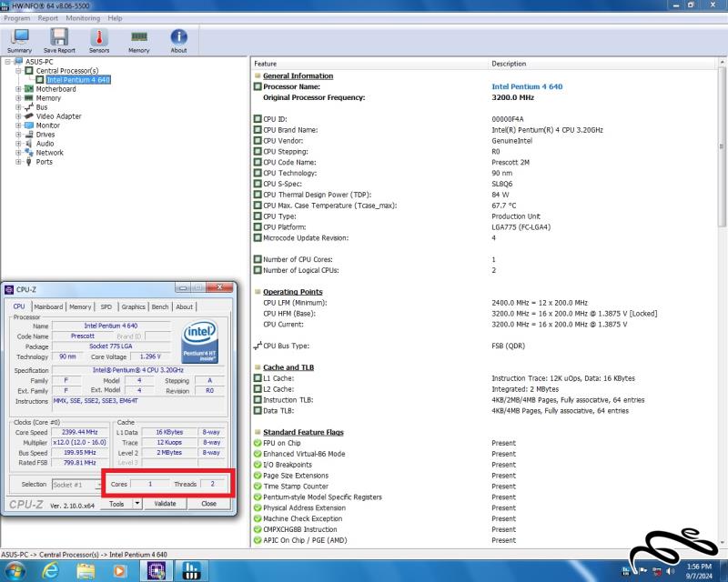Select the Memory node icon in the tree
Viewport: 728px width, 582px height.
coord(29,98)
